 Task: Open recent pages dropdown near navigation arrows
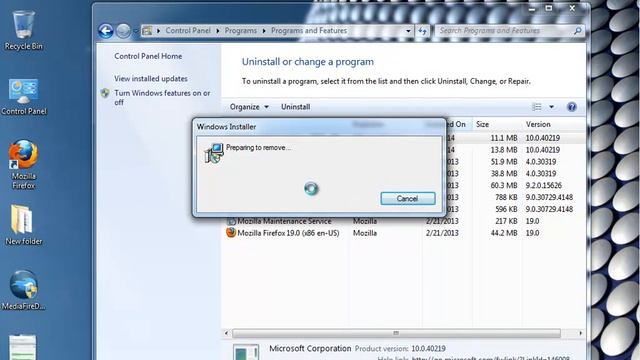[135, 31]
